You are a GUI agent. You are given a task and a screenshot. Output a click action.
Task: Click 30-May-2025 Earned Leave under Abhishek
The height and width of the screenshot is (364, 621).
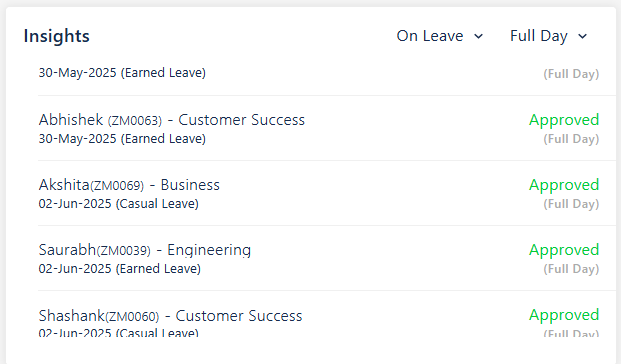point(122,139)
